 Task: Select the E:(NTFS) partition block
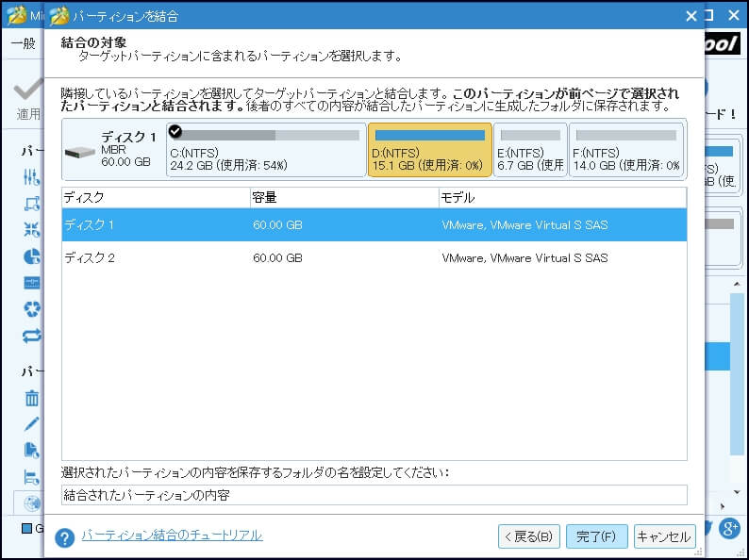click(x=530, y=150)
